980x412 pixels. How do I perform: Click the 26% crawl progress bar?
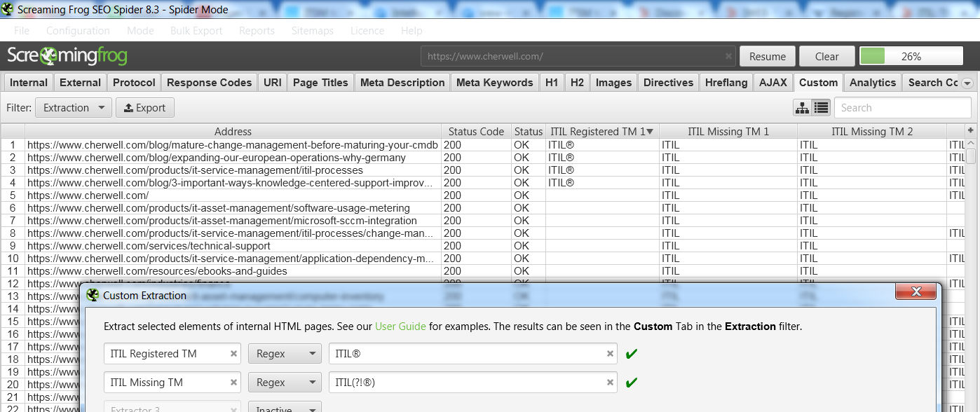click(x=911, y=57)
